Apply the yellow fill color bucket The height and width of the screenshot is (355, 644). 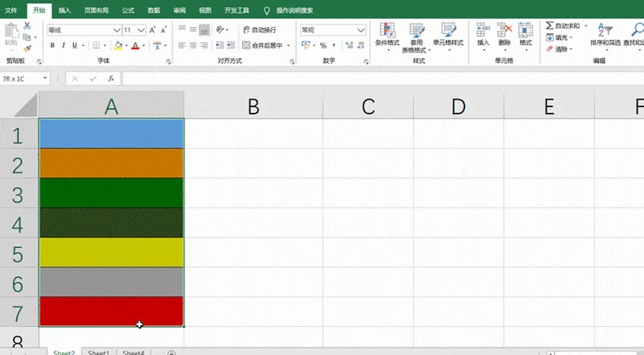(118, 45)
